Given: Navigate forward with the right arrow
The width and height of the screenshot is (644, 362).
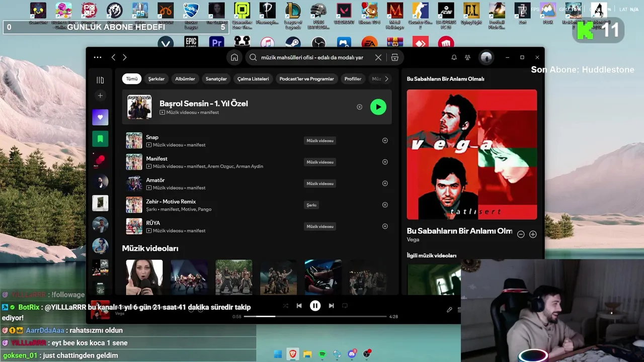Looking at the screenshot, I should click(x=125, y=57).
